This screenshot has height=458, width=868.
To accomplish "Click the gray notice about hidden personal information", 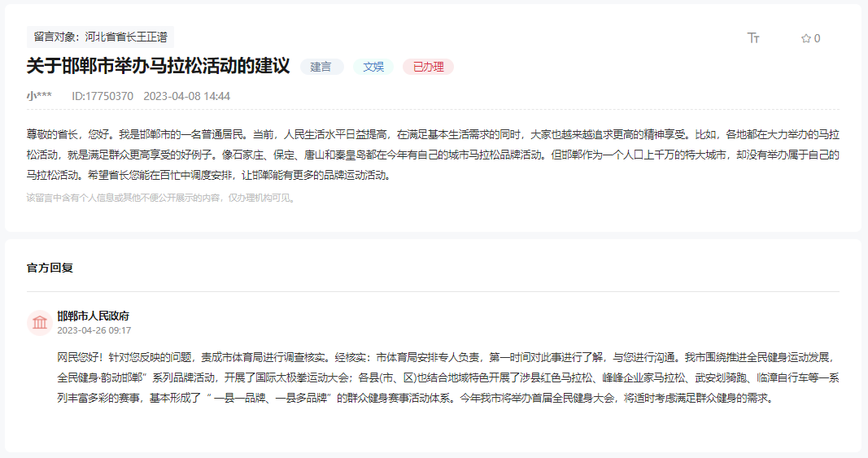I will coord(160,198).
